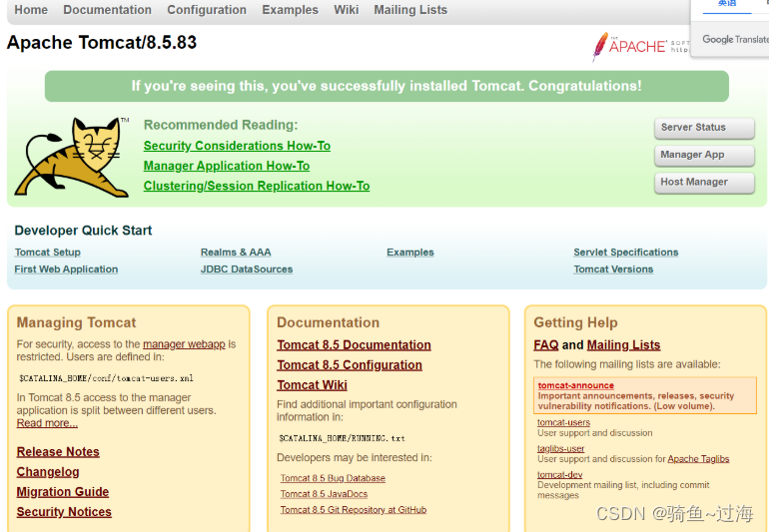This screenshot has height=532, width=769.
Task: Open Tomcat 8.5 Bug Database link
Action: 333,478
